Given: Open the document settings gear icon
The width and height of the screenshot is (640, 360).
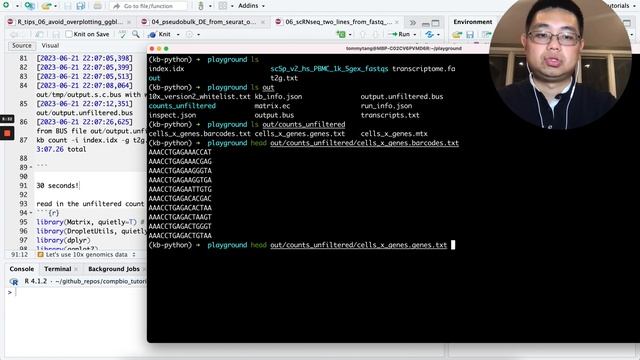Looking at the screenshot, I should 189,35.
